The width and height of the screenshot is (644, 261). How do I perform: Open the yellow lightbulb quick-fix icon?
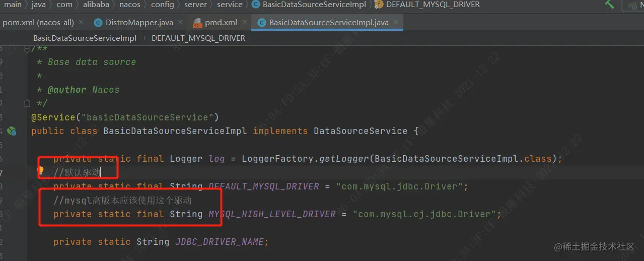41,171
